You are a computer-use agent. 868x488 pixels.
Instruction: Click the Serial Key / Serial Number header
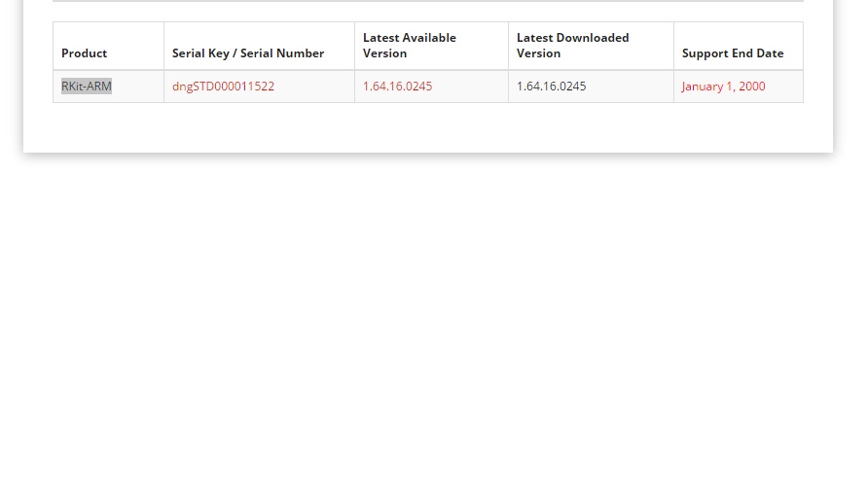(248, 53)
